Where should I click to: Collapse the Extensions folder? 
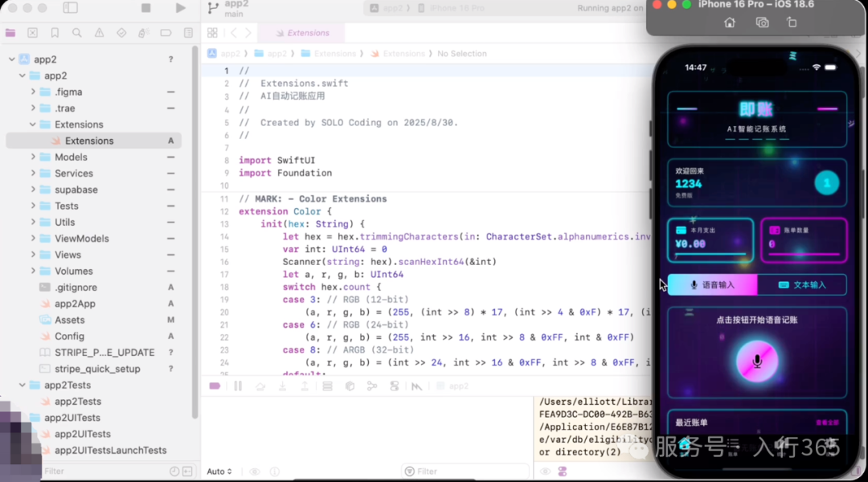(33, 125)
